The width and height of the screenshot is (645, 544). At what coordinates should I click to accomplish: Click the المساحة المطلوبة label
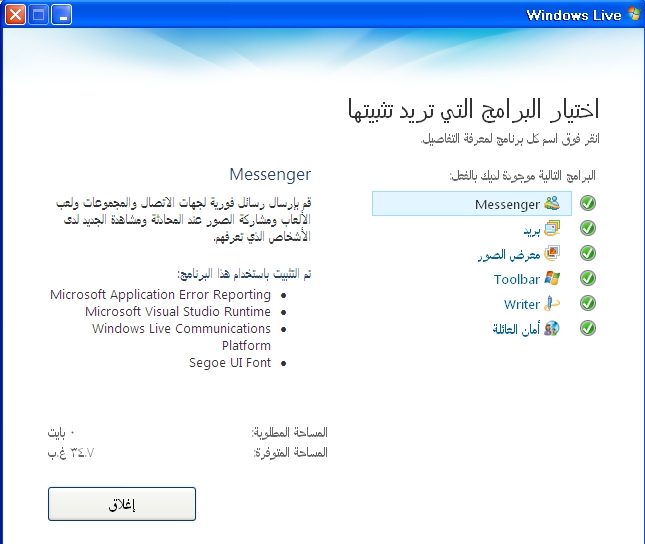(x=290, y=432)
